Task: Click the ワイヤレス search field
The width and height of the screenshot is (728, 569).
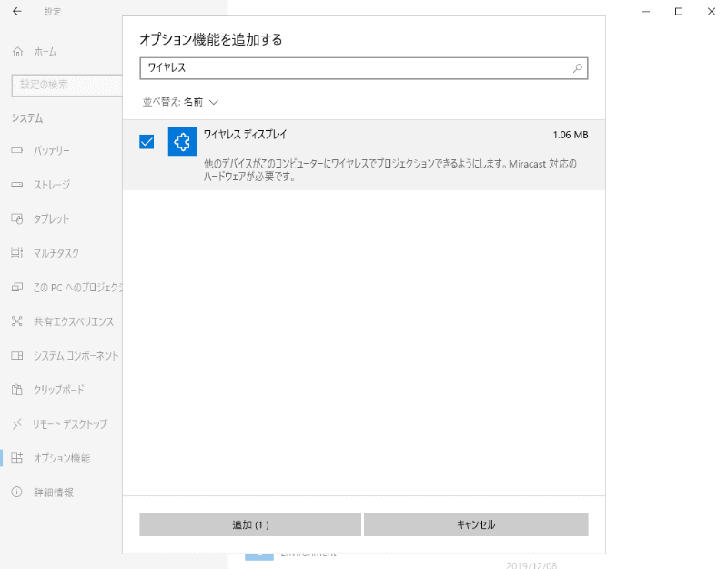Action: click(363, 68)
